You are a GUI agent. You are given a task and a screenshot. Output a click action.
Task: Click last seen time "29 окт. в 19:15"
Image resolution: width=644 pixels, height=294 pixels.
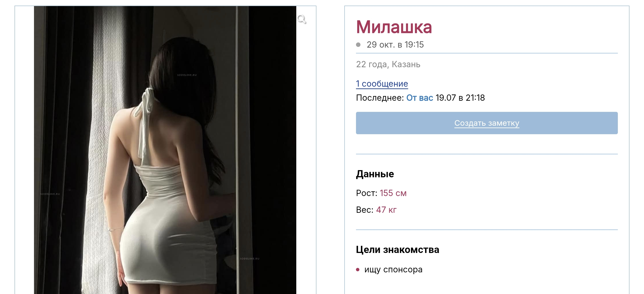395,45
